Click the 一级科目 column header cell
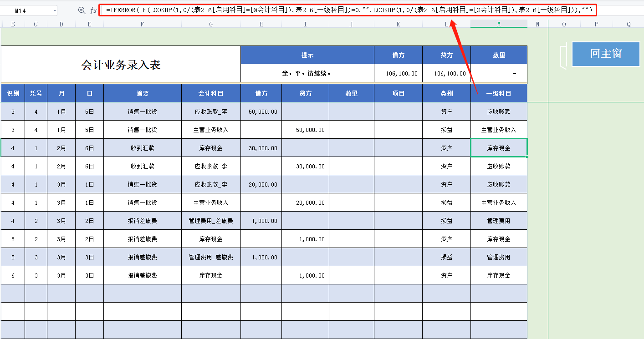 [x=499, y=93]
